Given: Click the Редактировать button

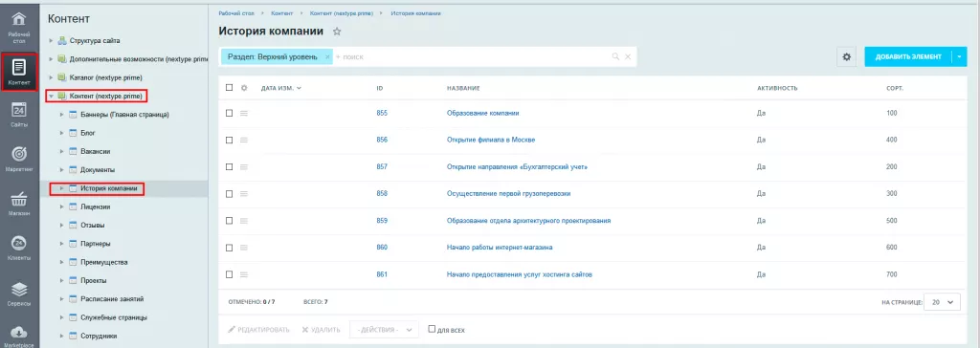Looking at the screenshot, I should tap(258, 330).
